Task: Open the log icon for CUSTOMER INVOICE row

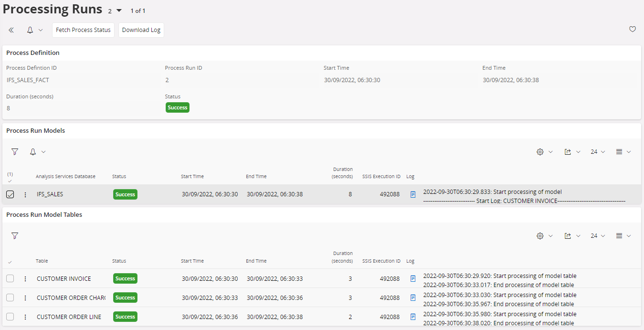Action: (x=412, y=278)
